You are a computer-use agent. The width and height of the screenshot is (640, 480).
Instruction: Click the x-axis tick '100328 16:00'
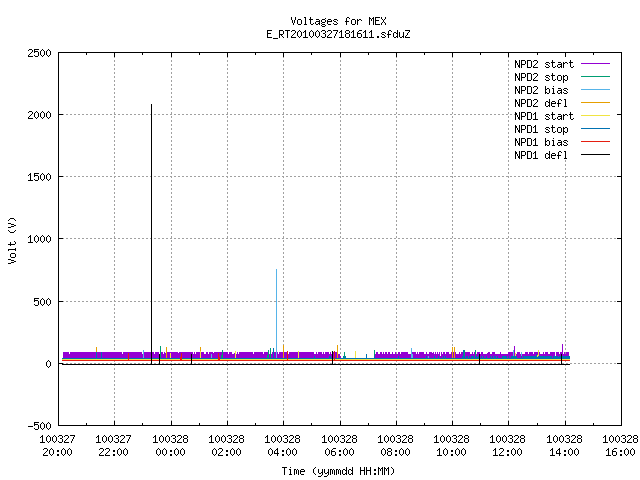[620, 446]
